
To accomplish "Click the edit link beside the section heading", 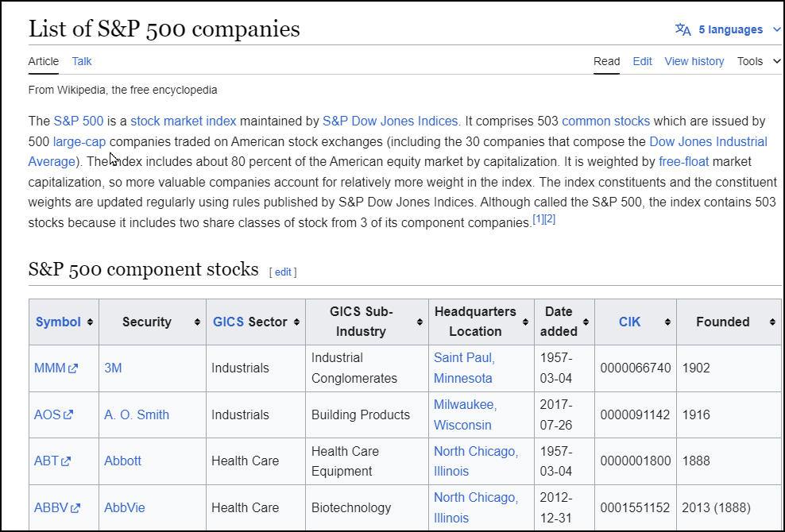I will tap(283, 272).
